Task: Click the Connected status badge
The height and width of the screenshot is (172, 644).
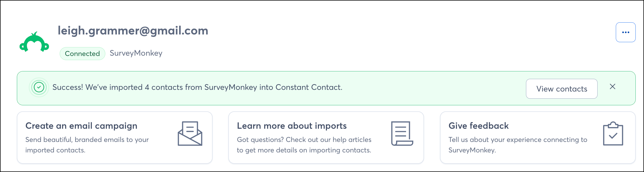Action: click(82, 53)
